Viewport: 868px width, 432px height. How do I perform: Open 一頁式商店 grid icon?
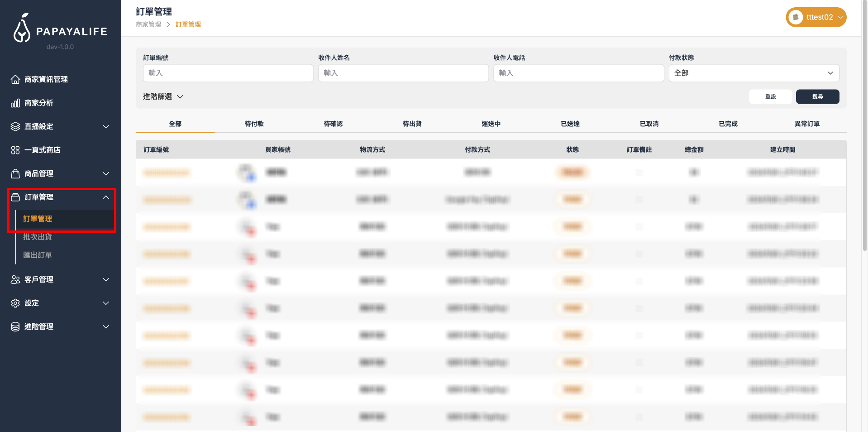click(15, 150)
